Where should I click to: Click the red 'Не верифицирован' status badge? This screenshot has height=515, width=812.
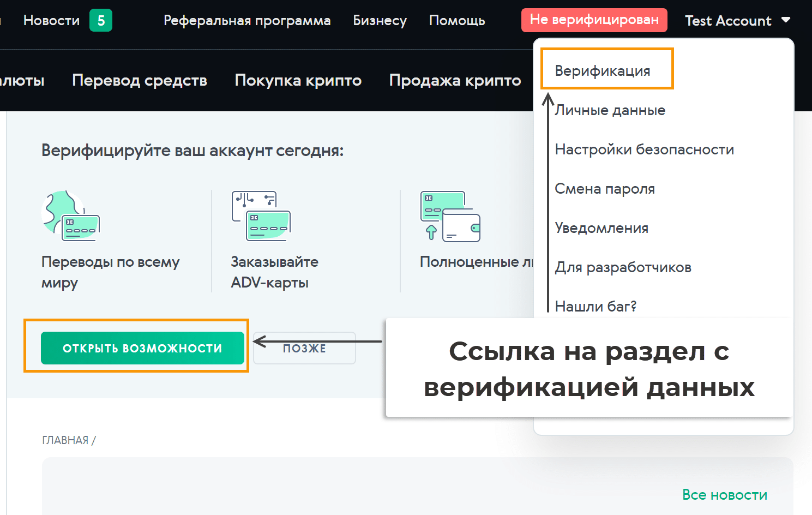coord(594,20)
